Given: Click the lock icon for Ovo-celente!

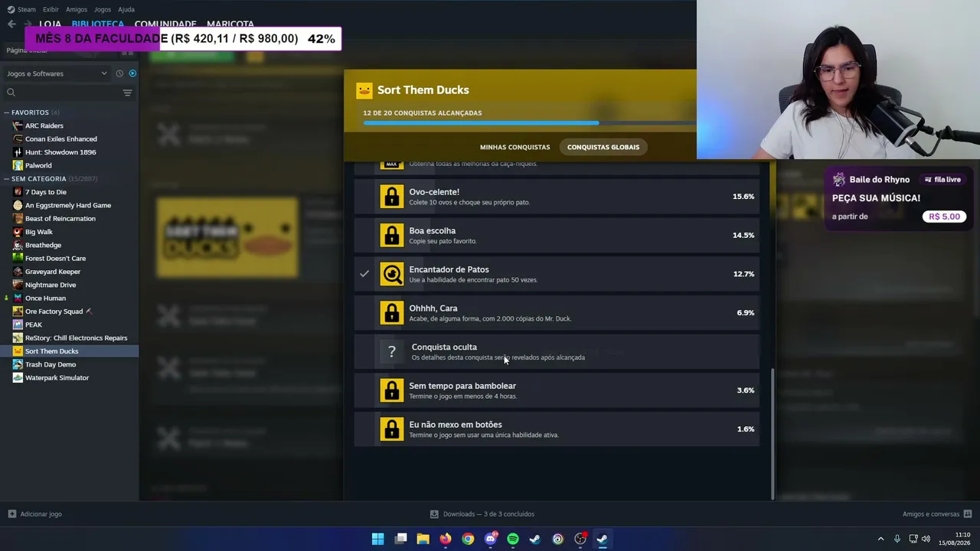Looking at the screenshot, I should pyautogui.click(x=392, y=197).
